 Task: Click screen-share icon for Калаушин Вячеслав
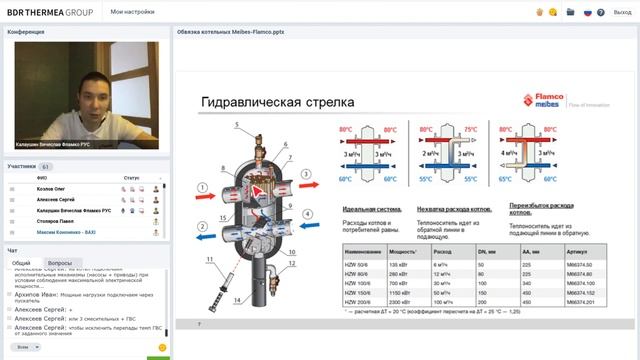[141, 211]
